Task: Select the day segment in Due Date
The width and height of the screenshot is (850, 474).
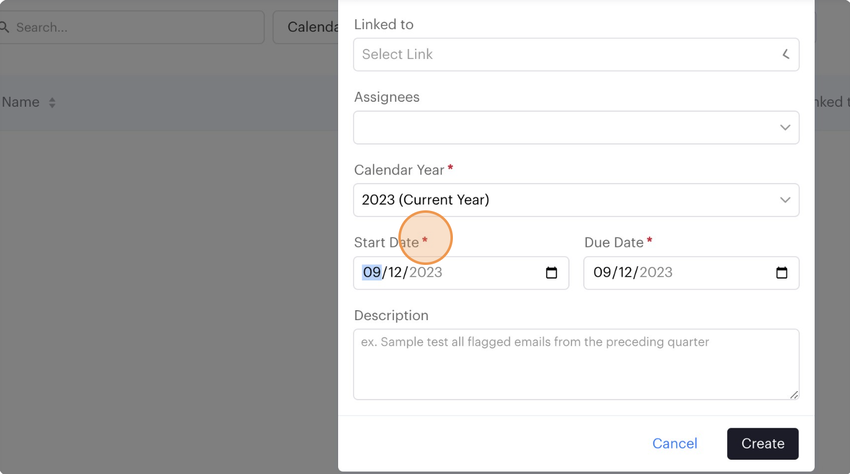Action: (625, 273)
